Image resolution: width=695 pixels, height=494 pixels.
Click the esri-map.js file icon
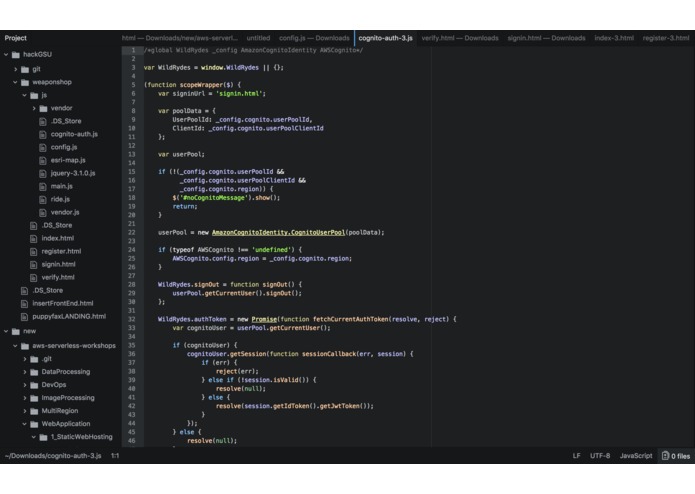click(x=43, y=160)
